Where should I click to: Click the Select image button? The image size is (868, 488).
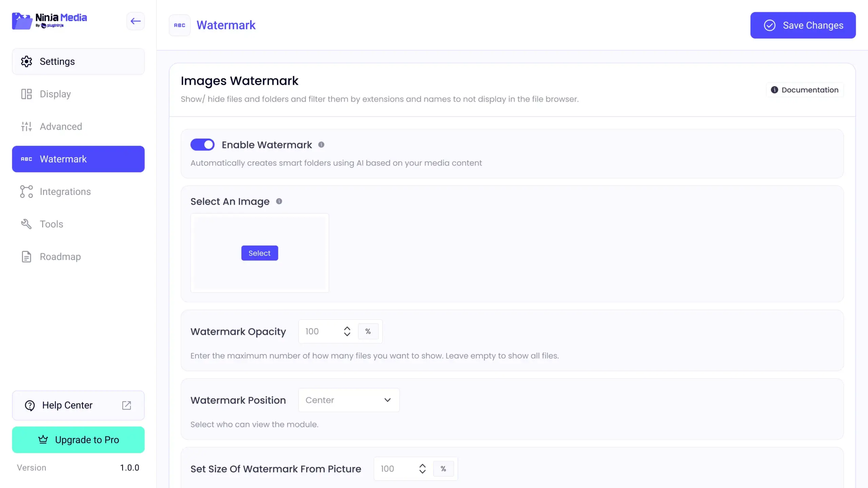pos(260,253)
